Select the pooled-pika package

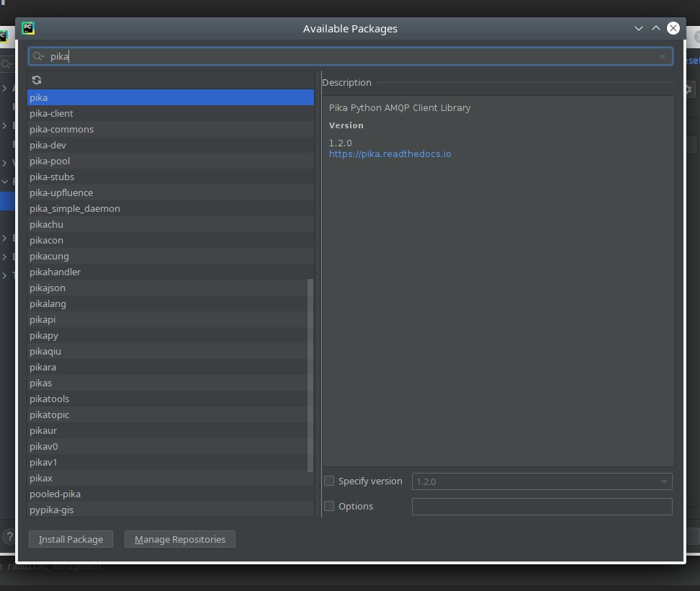click(171, 494)
